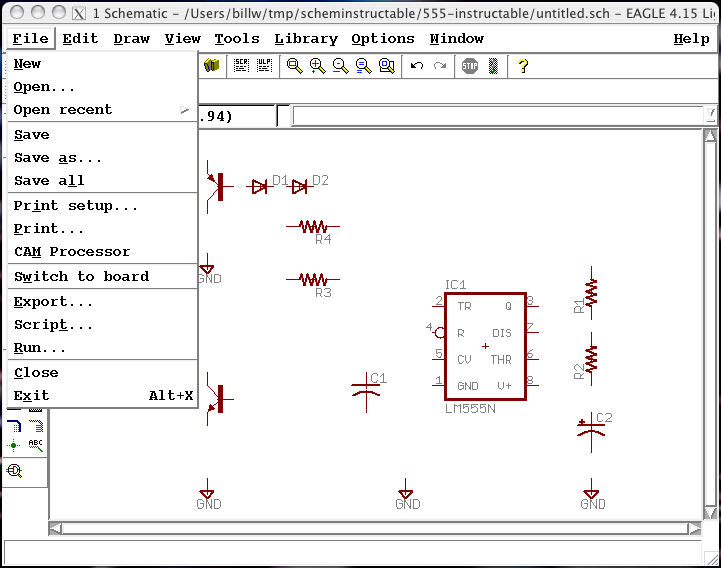Image resolution: width=721 pixels, height=568 pixels.
Task: Click the ULP user language program icon
Action: (x=264, y=66)
